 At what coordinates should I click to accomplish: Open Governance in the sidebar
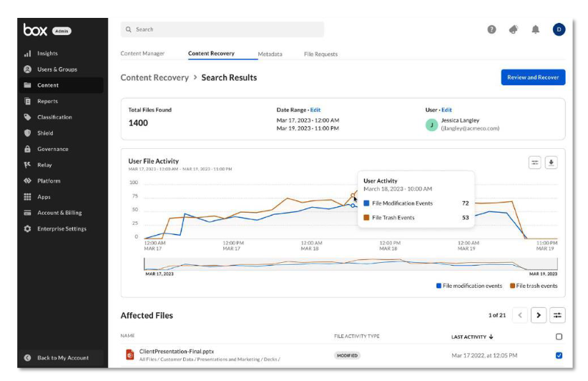(52, 149)
